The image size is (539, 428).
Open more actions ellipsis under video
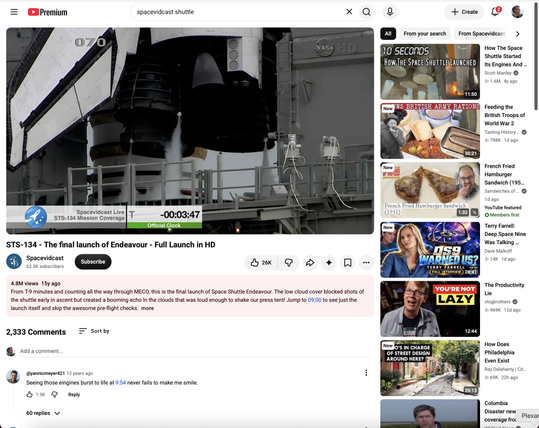366,263
